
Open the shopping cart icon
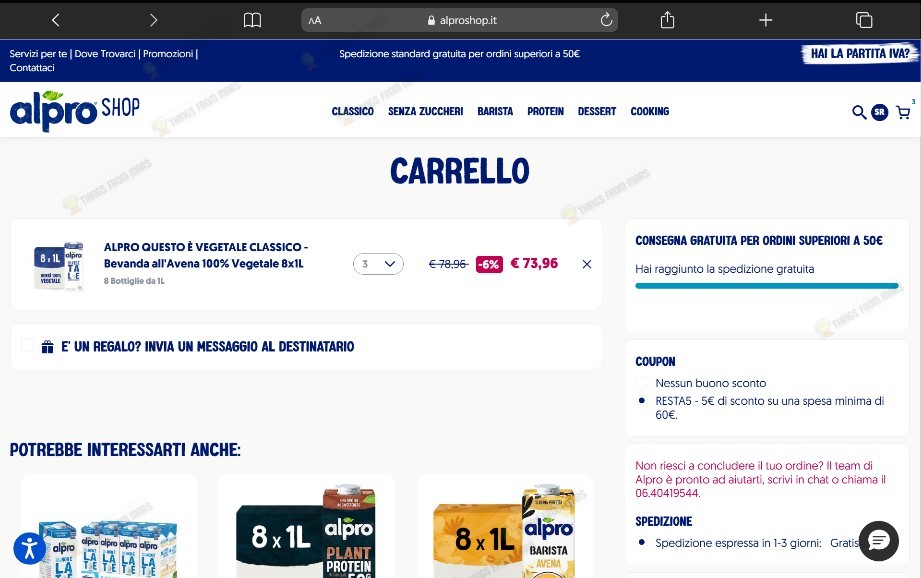click(903, 112)
